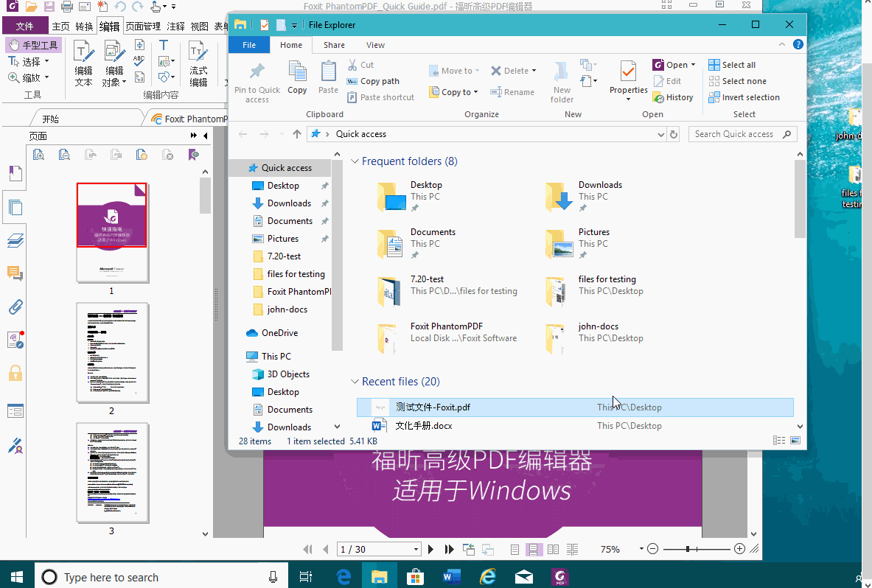
Task: Open the comments panel in Foxit sidebar
Action: [15, 274]
